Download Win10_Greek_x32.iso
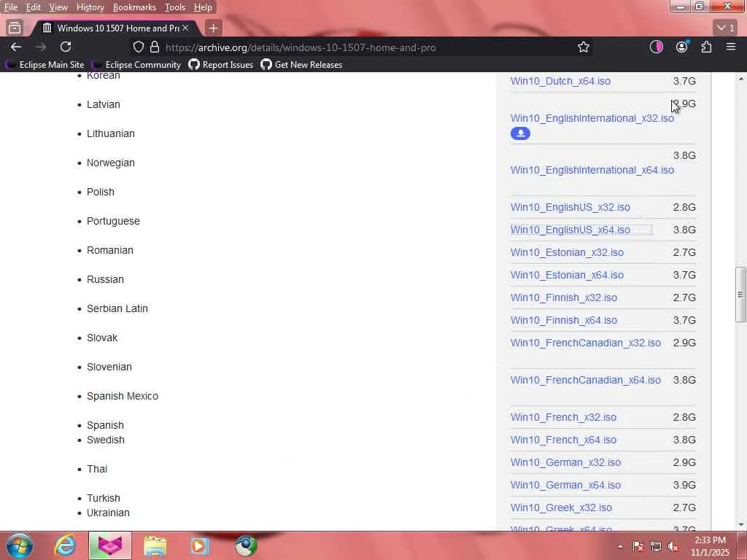This screenshot has height=560, width=747. point(561,507)
